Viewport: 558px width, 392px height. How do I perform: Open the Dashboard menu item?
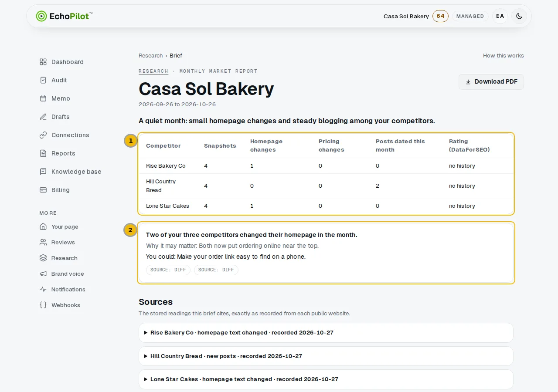[67, 62]
